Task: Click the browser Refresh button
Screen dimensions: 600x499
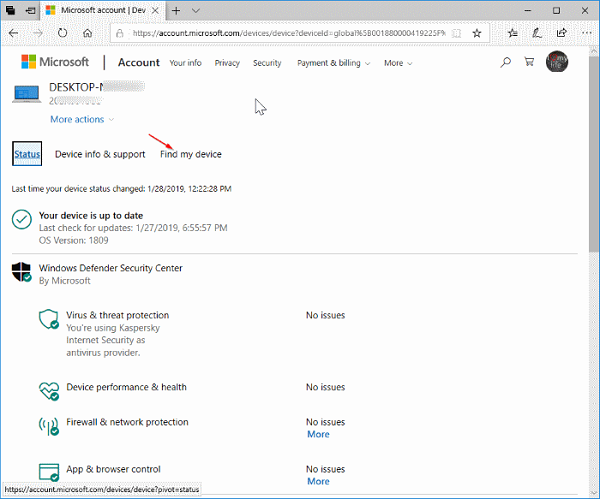Action: pos(63,33)
